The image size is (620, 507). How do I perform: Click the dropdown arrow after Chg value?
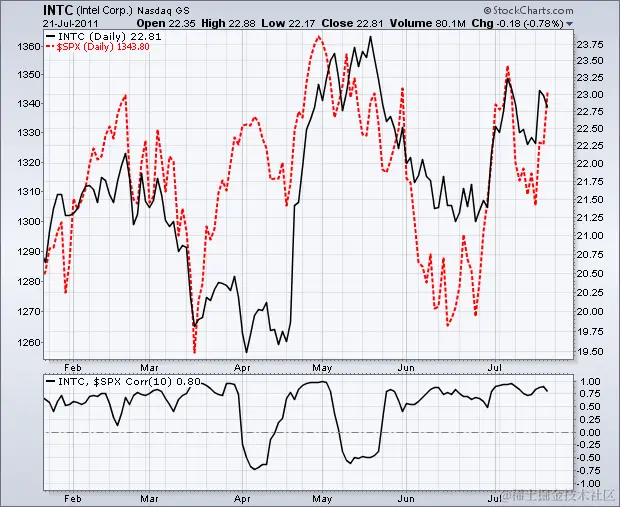[x=569, y=24]
